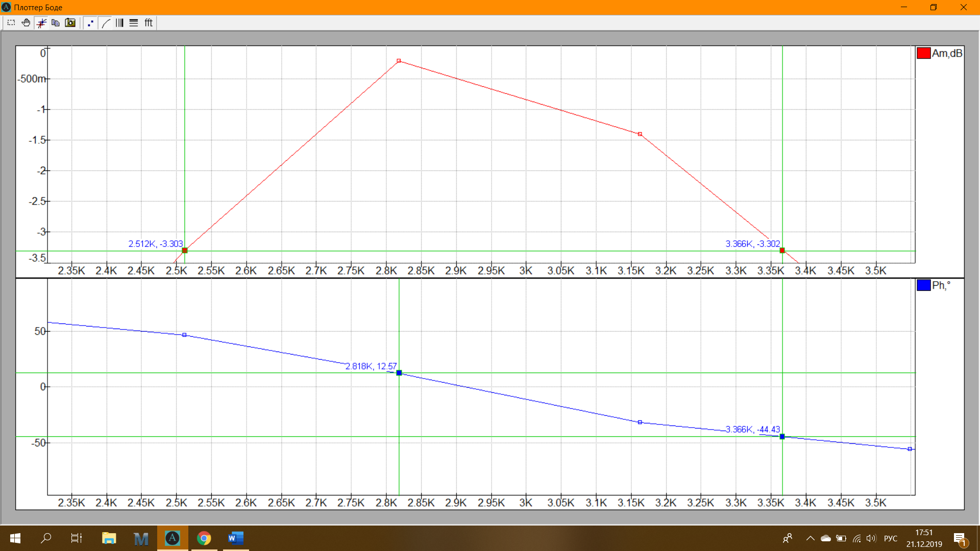Open the fft analysis tool

149,23
